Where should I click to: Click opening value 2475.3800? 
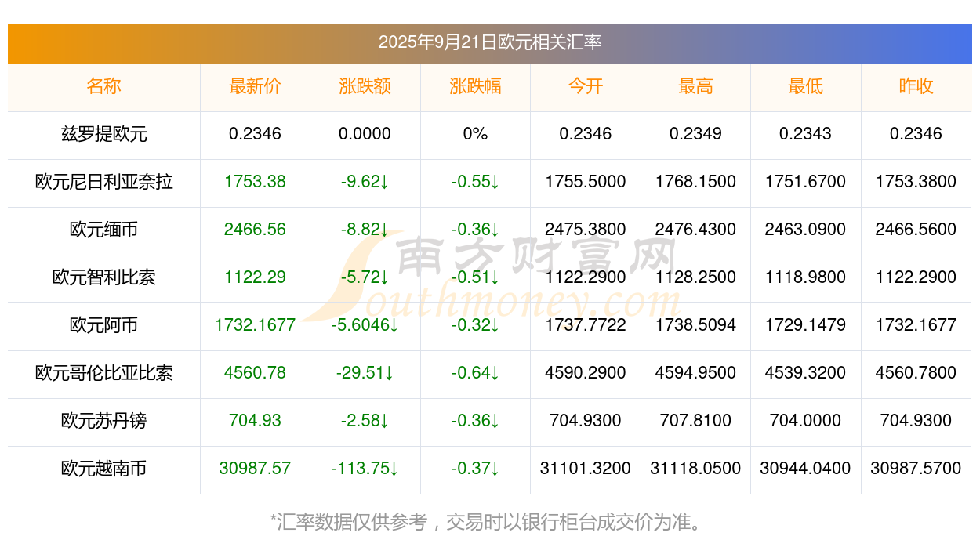(x=585, y=230)
